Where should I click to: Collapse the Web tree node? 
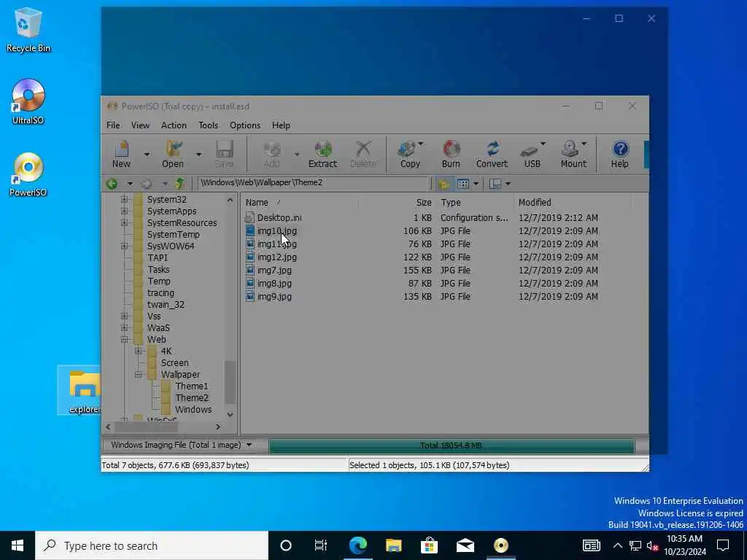coord(124,340)
